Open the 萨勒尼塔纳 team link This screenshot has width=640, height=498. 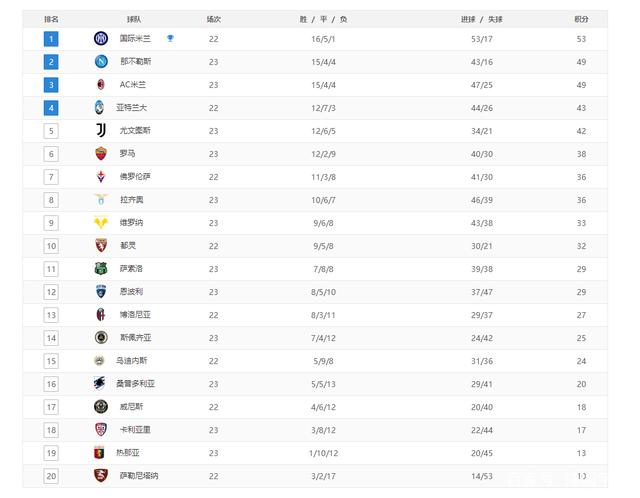(139, 476)
